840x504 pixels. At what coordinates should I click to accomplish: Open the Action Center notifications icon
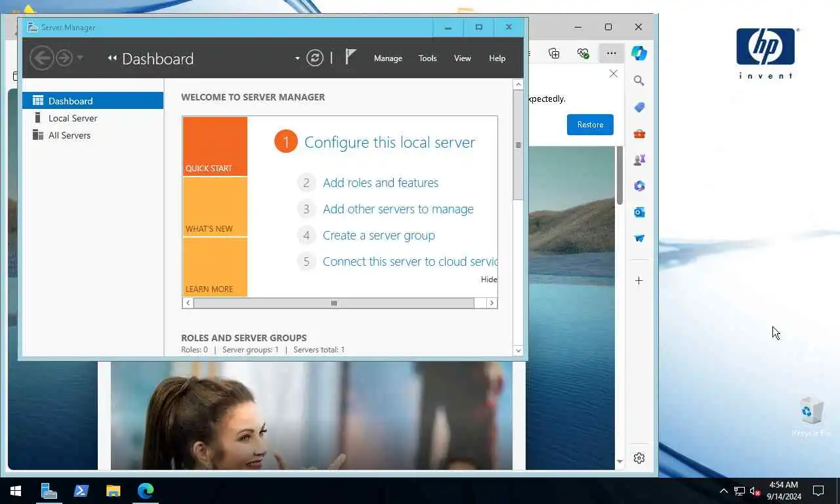[818, 491]
